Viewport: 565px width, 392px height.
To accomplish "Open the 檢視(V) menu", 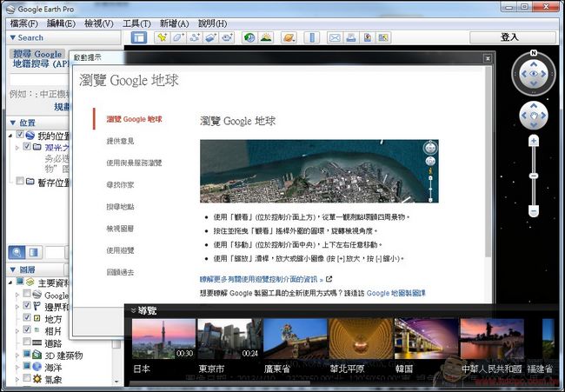I will pyautogui.click(x=99, y=23).
